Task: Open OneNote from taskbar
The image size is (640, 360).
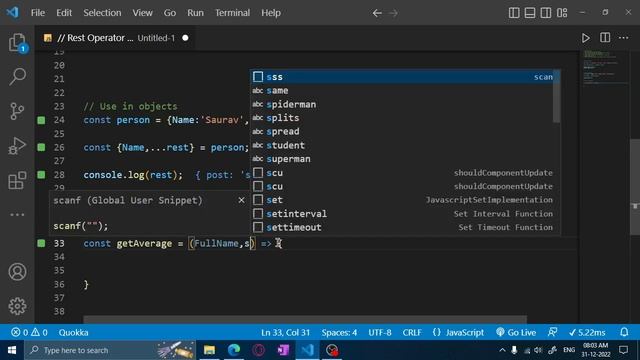Action: pyautogui.click(x=283, y=350)
